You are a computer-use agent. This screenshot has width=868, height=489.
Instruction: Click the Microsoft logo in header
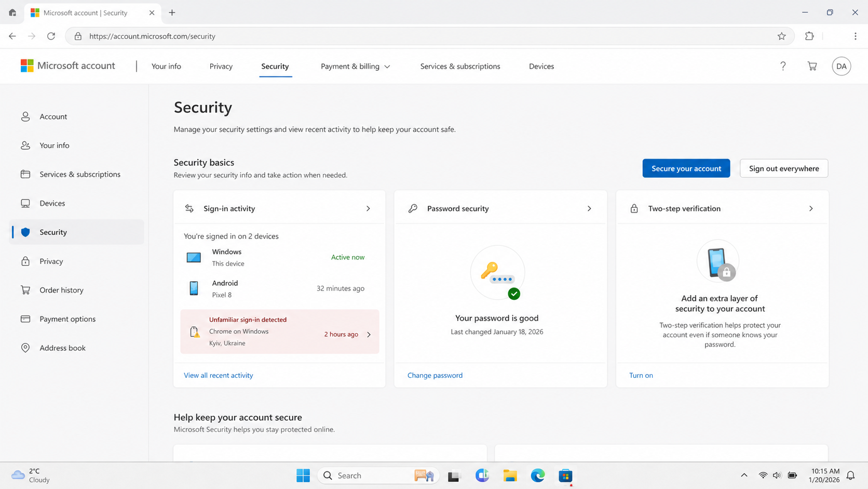[27, 65]
